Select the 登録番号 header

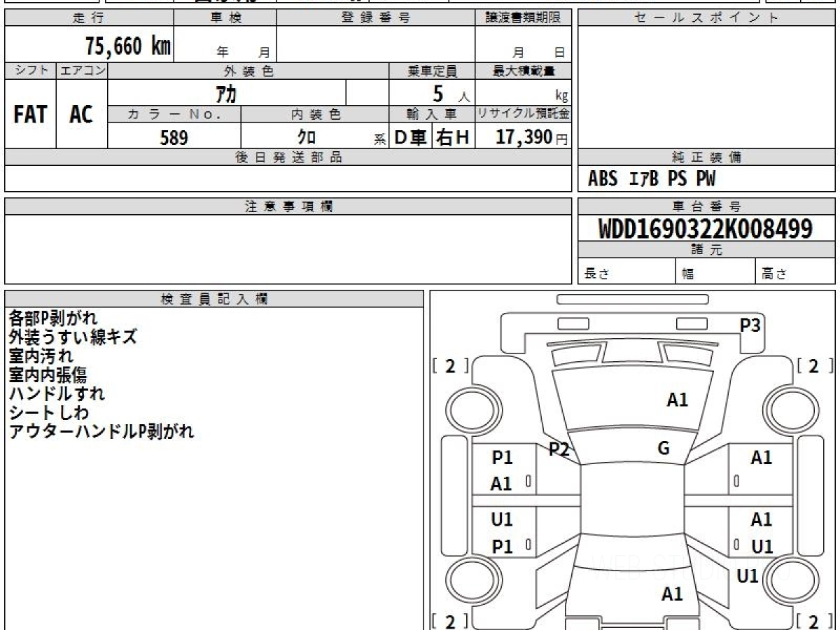(376, 18)
